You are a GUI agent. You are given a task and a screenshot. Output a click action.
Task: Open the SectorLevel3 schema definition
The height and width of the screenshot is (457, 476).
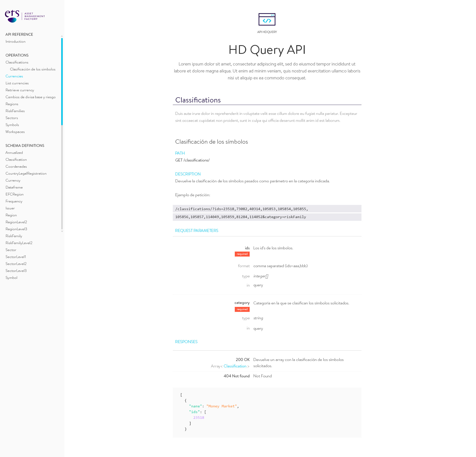[x=16, y=271]
